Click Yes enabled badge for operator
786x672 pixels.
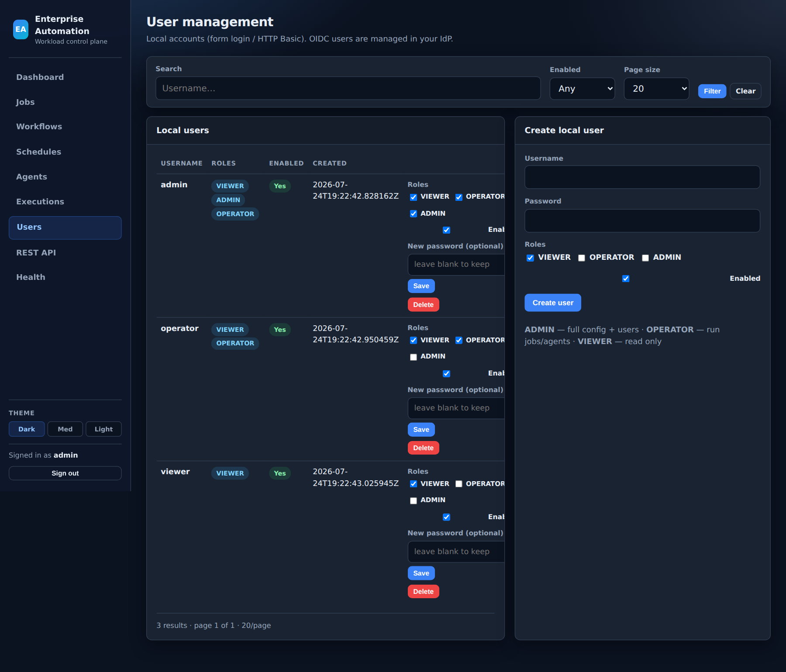pos(280,330)
